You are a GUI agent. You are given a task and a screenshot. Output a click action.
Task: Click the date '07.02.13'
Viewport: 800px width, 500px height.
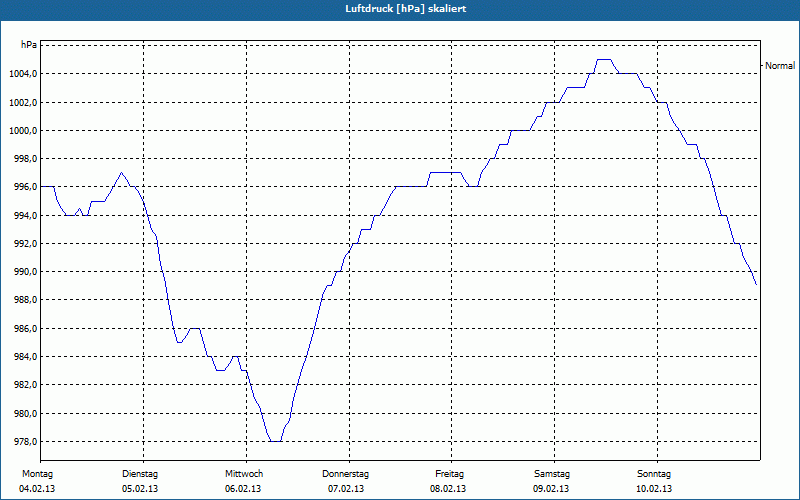(346, 489)
